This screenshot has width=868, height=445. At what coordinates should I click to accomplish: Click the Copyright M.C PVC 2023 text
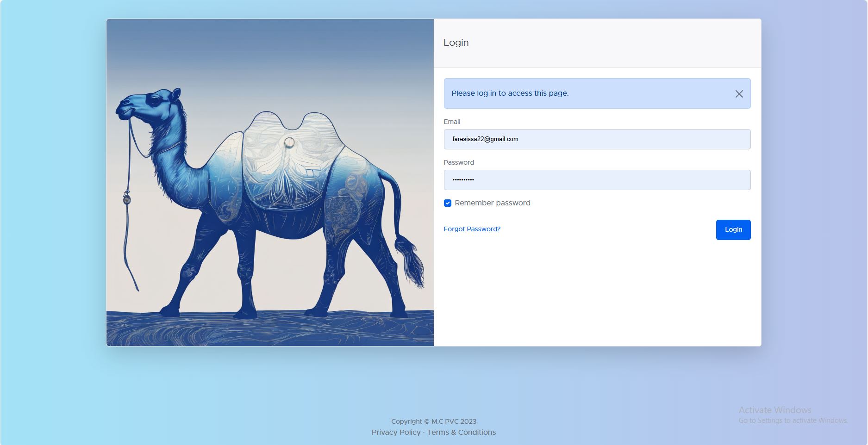pyautogui.click(x=433, y=421)
